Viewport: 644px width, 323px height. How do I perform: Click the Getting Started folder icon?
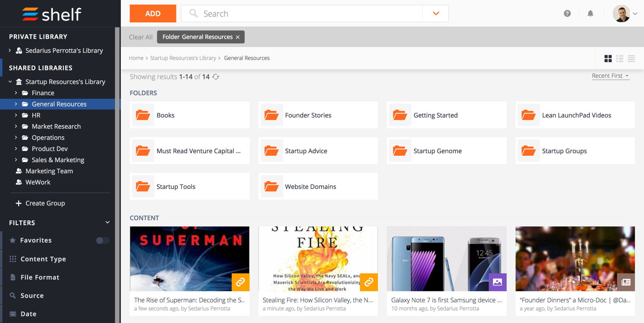[x=399, y=115]
